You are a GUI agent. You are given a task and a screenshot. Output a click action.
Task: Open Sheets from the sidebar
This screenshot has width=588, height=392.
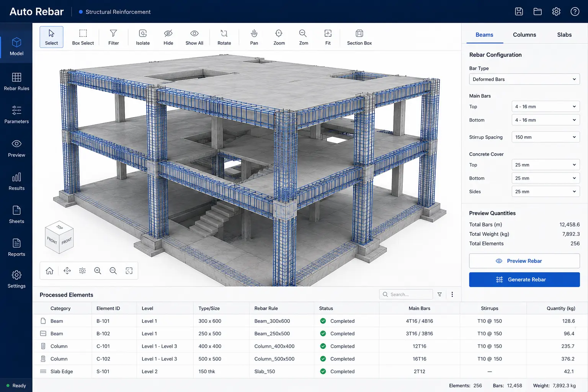click(16, 215)
